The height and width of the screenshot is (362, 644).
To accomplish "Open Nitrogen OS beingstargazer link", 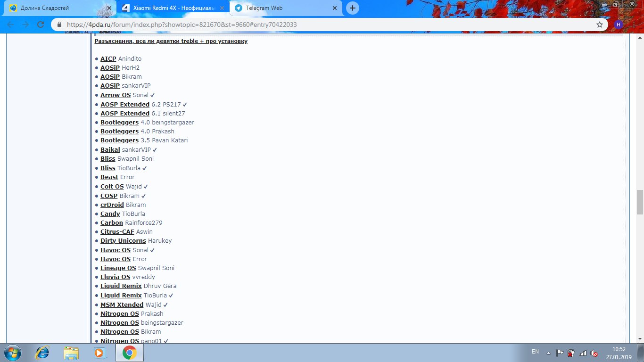I will click(120, 322).
